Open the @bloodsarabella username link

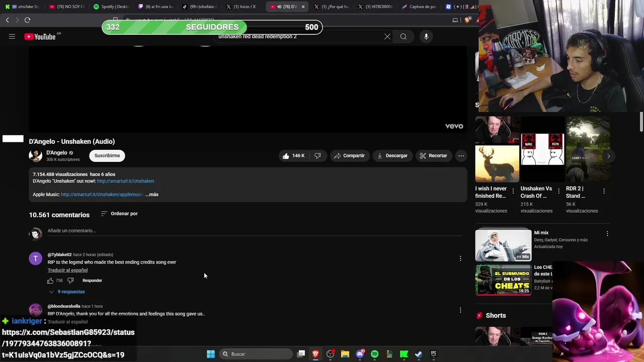(64, 306)
